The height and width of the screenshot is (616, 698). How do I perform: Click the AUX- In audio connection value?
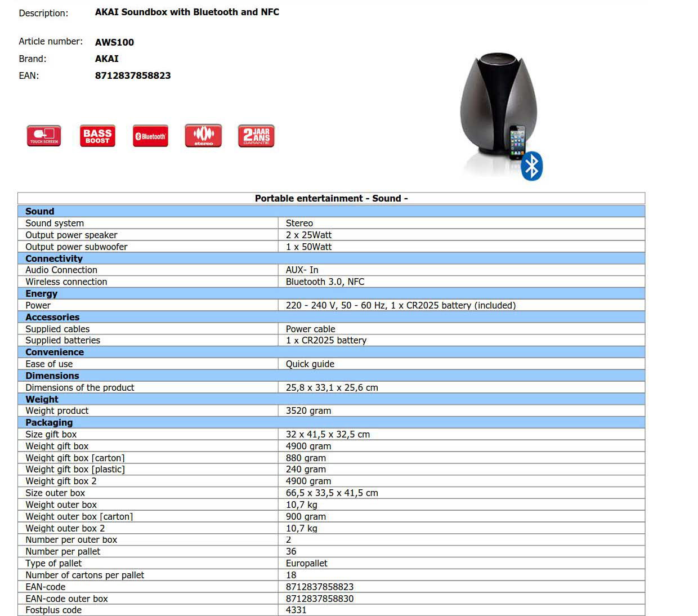(x=302, y=270)
